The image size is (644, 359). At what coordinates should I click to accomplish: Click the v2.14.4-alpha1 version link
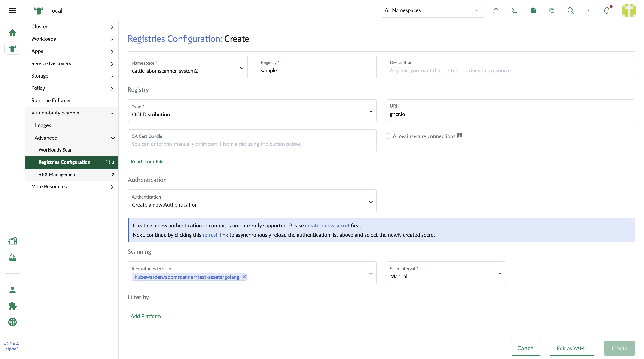[x=12, y=347]
